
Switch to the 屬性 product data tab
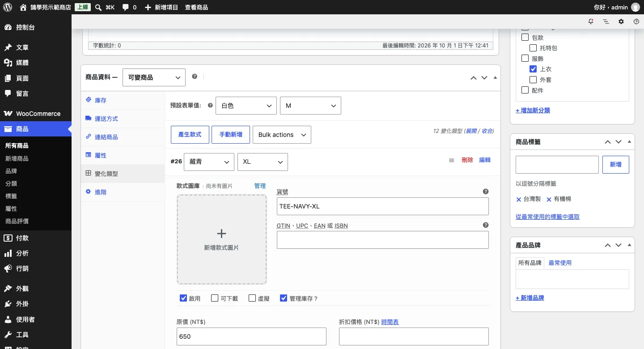123,155
